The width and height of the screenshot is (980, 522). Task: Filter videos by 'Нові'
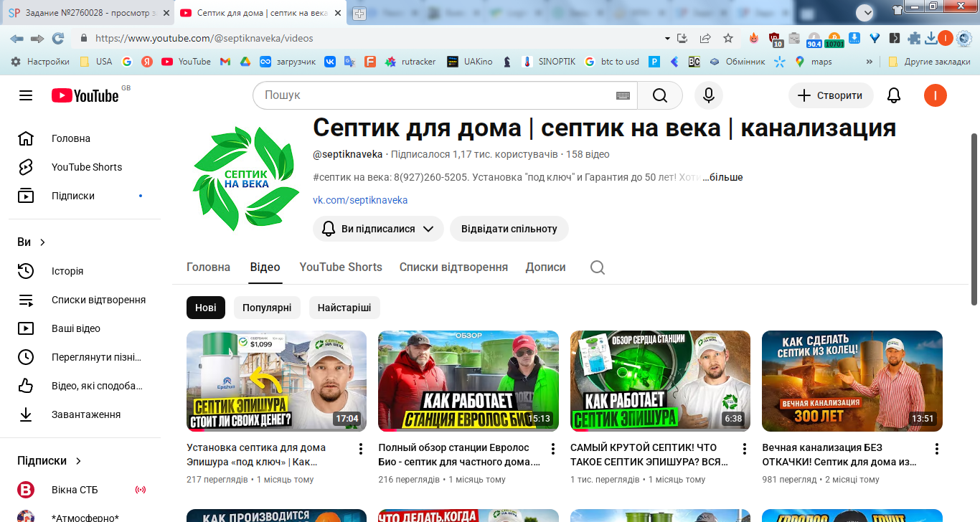click(x=206, y=308)
